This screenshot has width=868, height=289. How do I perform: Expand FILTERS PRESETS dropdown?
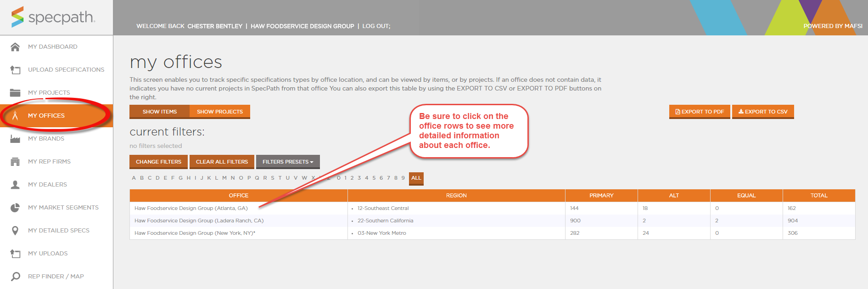(288, 162)
